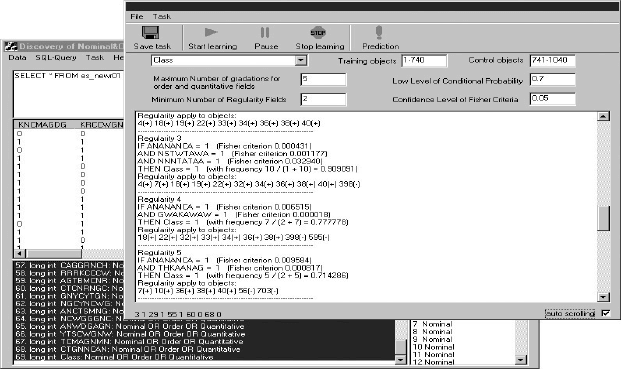Screen dimensions: 621x369
Task: Click the Nominal list scroll down arrow
Action: [x=521, y=360]
